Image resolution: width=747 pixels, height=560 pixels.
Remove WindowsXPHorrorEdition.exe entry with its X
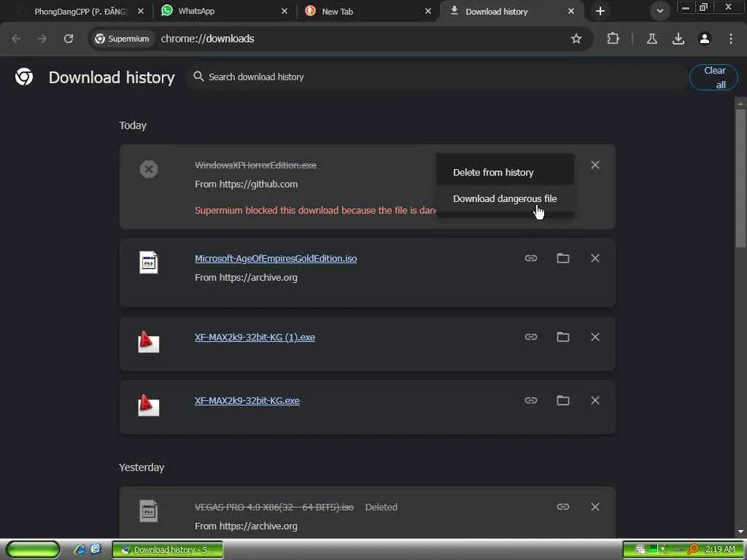(x=595, y=165)
